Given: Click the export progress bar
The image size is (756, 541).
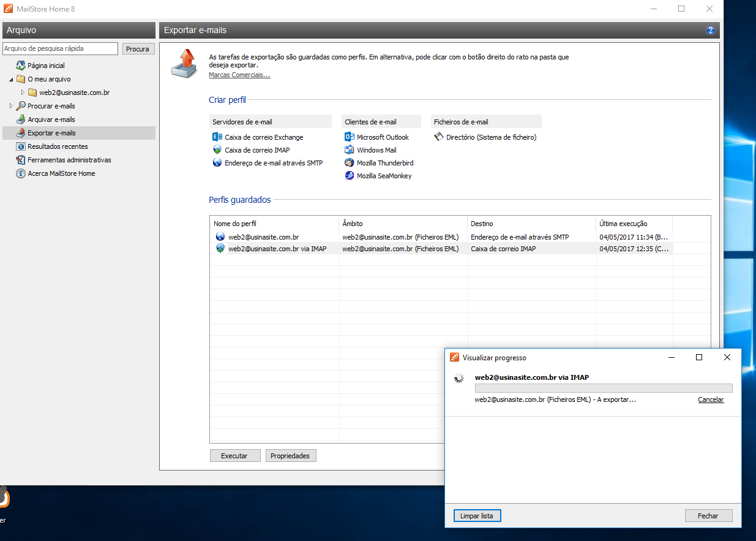Looking at the screenshot, I should (x=603, y=388).
